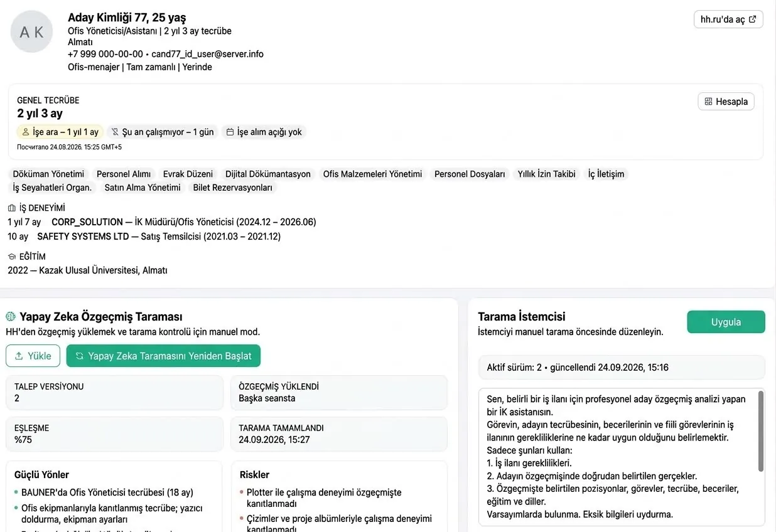This screenshot has width=776, height=532.
Task: Click the candidate email address
Action: [207, 54]
